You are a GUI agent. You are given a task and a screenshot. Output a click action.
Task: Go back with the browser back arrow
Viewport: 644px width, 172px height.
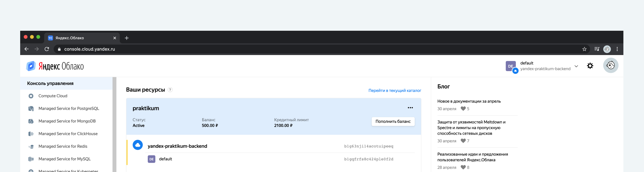point(26,49)
